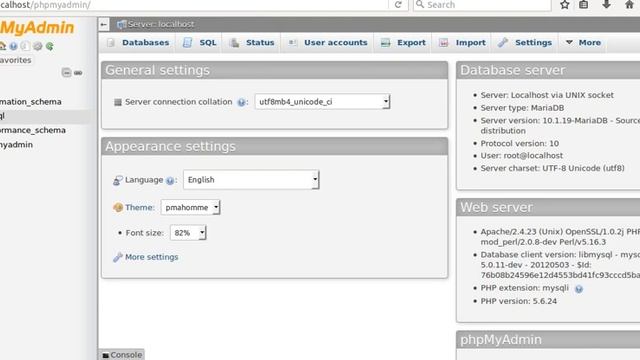
Task: Expand the More tab menu
Action: pyautogui.click(x=583, y=42)
